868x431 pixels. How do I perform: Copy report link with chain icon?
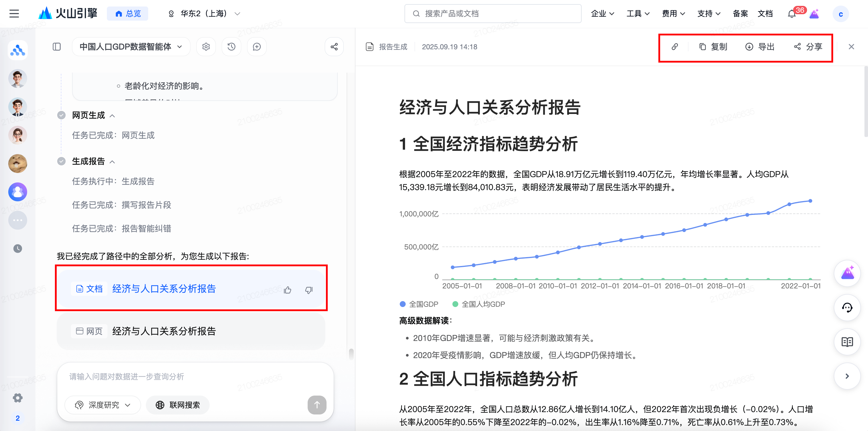coord(675,47)
